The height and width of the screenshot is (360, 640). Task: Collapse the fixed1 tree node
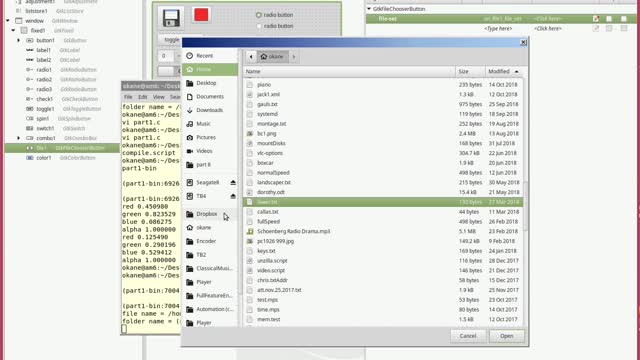(13, 31)
